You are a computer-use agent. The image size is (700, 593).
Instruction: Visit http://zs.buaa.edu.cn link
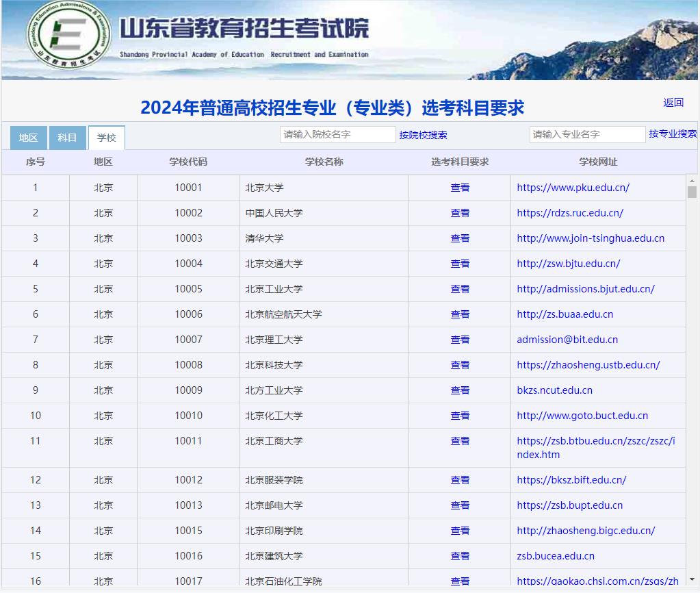pyautogui.click(x=565, y=314)
